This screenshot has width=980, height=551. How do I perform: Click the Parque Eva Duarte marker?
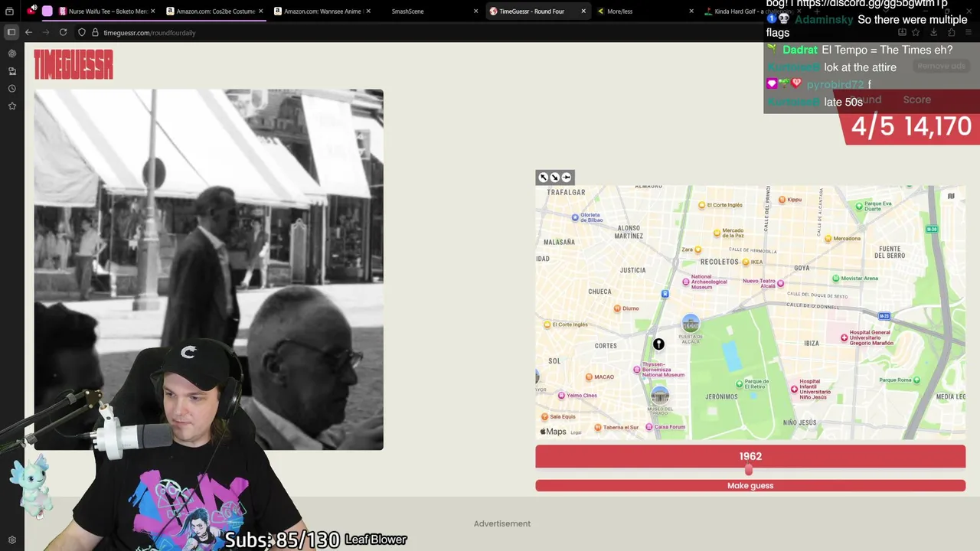[x=859, y=206]
